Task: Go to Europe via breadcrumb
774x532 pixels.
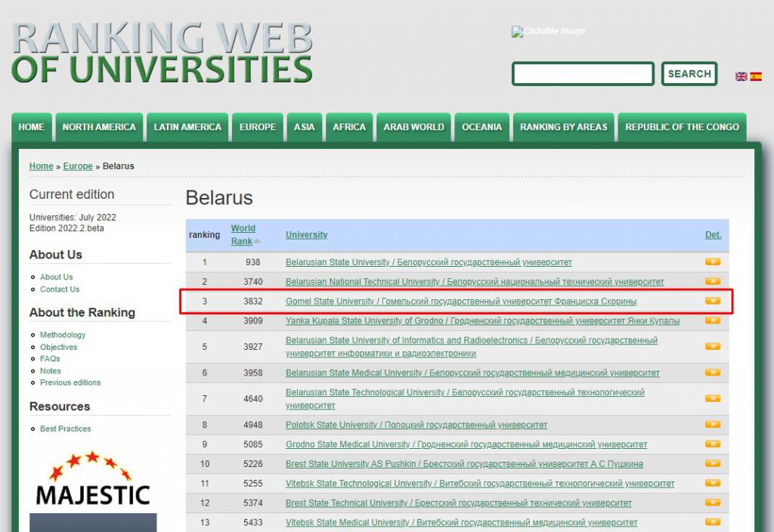Action: [78, 165]
